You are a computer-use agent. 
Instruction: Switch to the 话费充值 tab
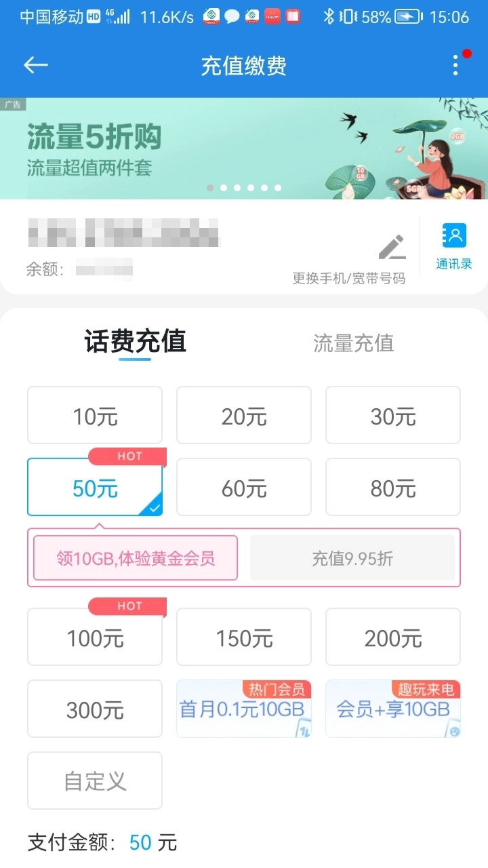pos(135,342)
